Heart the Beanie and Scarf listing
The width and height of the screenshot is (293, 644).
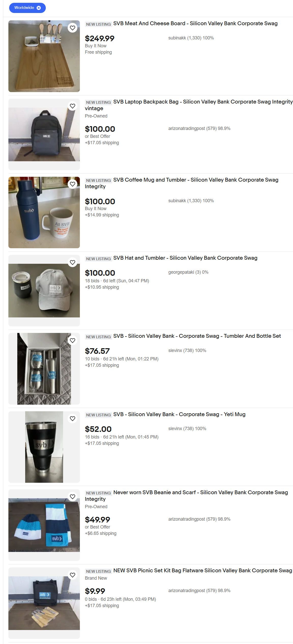[x=72, y=496]
